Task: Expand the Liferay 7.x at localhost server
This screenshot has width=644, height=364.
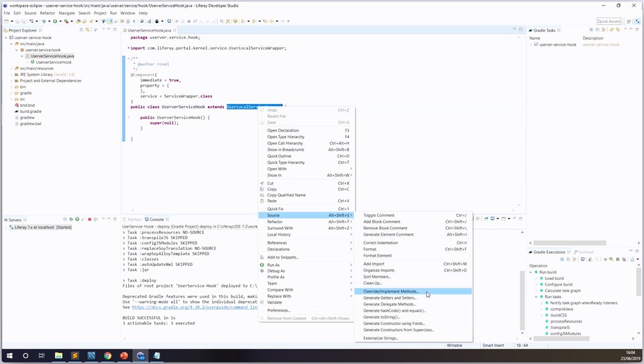Action: tap(6, 227)
